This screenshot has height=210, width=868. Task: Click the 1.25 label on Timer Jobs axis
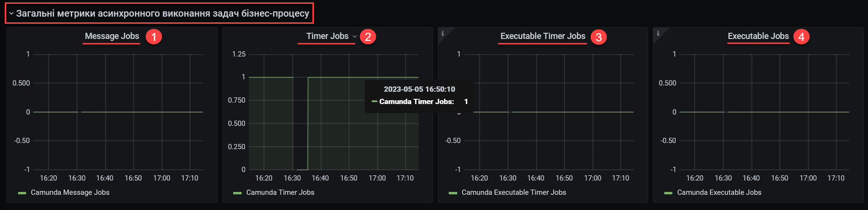(239, 54)
